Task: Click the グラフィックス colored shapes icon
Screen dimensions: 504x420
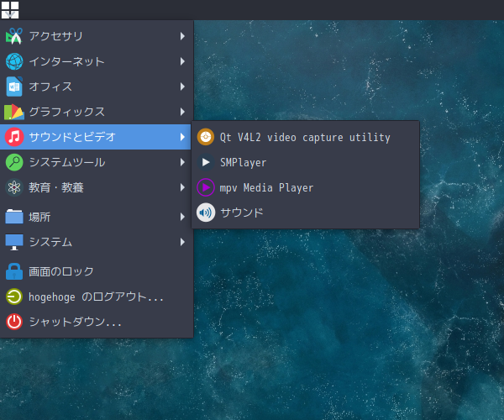Action: 14,112
